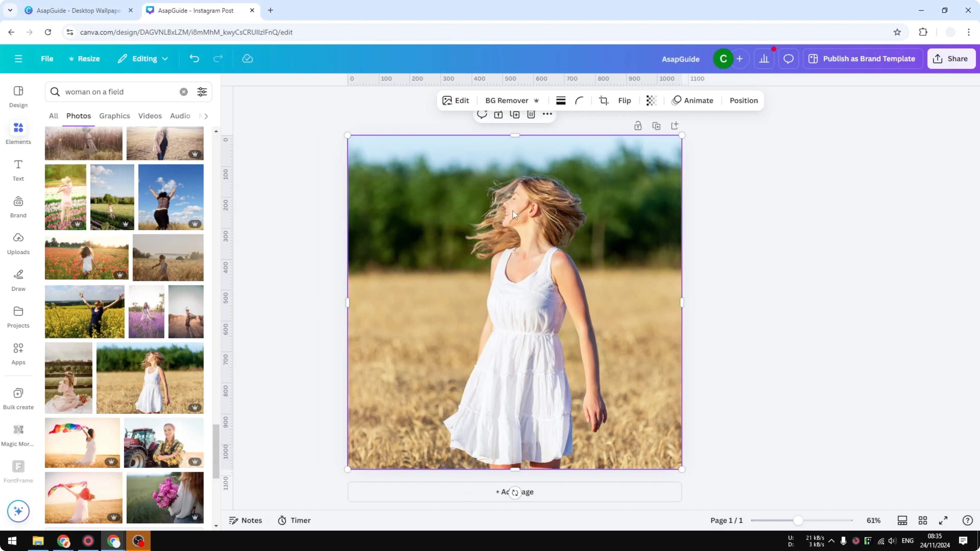Open the Text panel

click(18, 170)
